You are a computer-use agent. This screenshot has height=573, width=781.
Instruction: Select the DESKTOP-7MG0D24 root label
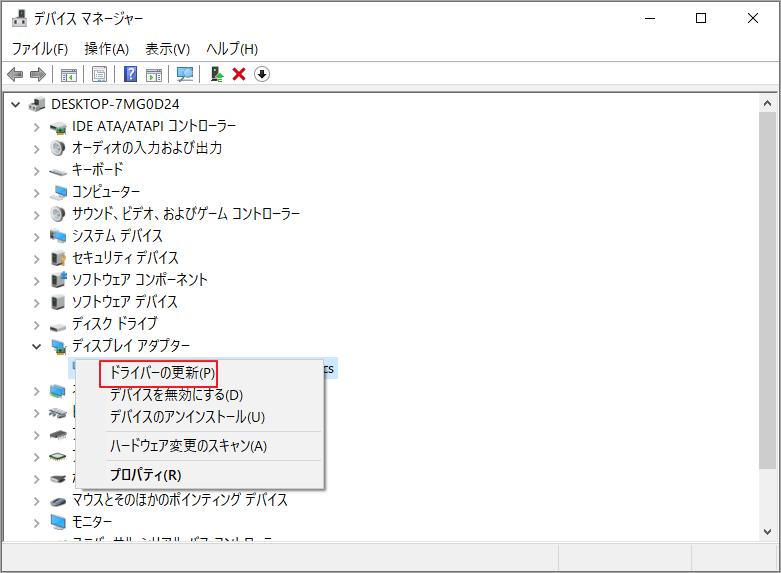pyautogui.click(x=115, y=104)
